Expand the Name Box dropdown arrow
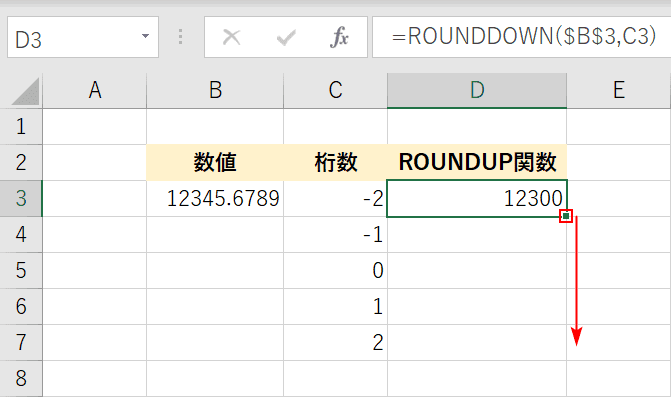Viewport: 671px width, 397px height. (x=145, y=36)
